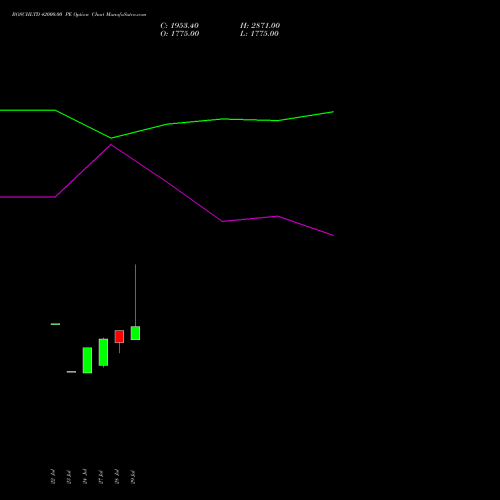The height and width of the screenshot is (500, 500).
Task: Click the '23 Jul' date label
Action: tap(69, 477)
